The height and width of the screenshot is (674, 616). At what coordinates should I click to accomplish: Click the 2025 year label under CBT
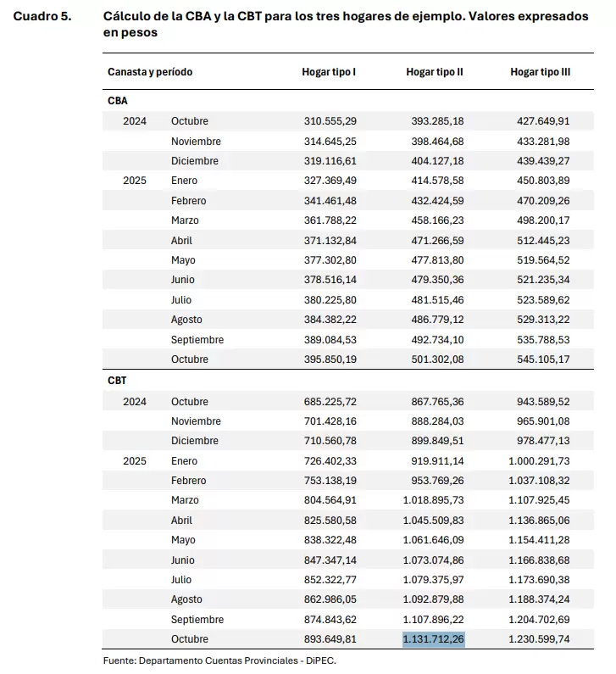pyautogui.click(x=135, y=461)
